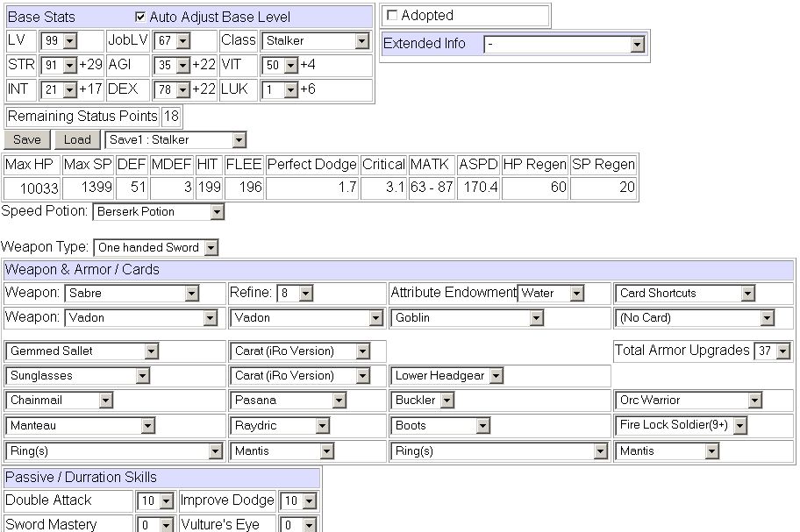The height and width of the screenshot is (532, 800).
Task: Click the HIT value 199
Action: 209,188
